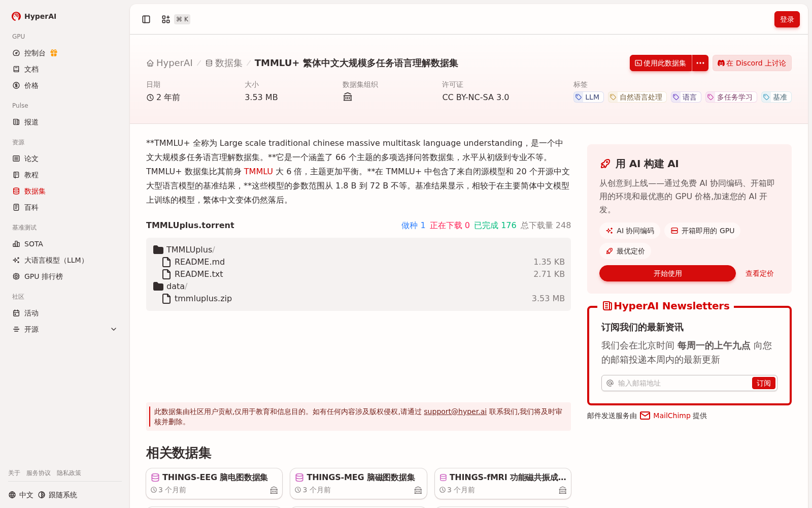The image size is (812, 508).
Task: Toggle the sidebar panel icon
Action: (x=146, y=19)
